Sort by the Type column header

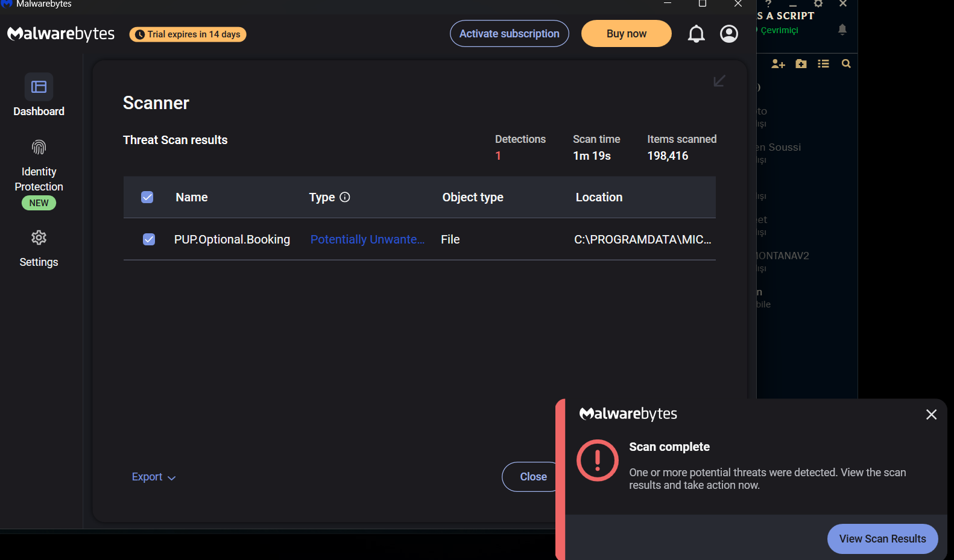[322, 197]
